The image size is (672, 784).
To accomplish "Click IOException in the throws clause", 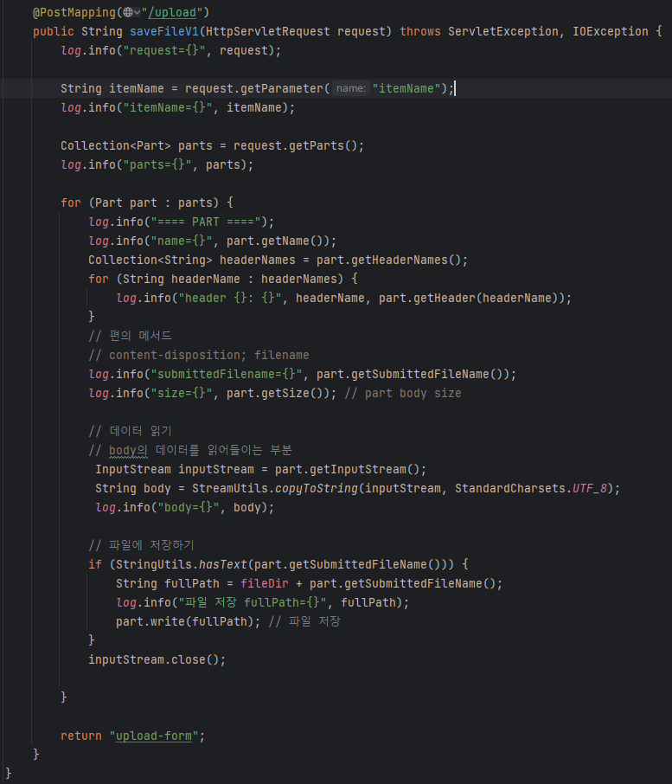I will (x=610, y=31).
